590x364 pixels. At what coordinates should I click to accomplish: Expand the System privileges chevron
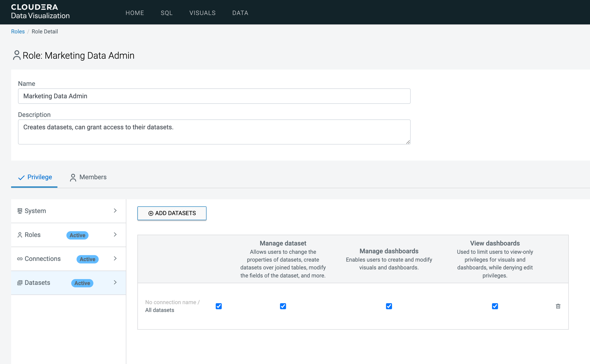115,210
